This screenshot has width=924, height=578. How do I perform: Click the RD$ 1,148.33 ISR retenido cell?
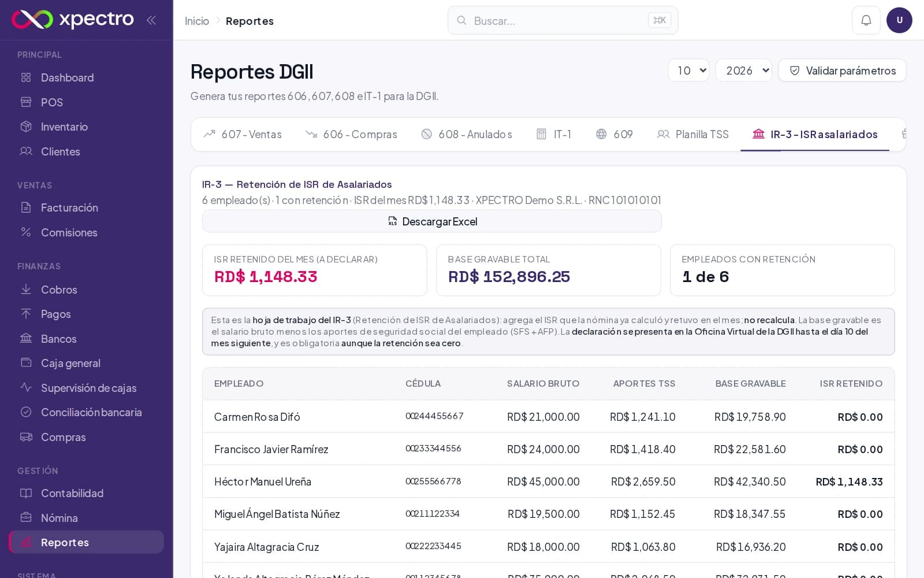pos(850,481)
